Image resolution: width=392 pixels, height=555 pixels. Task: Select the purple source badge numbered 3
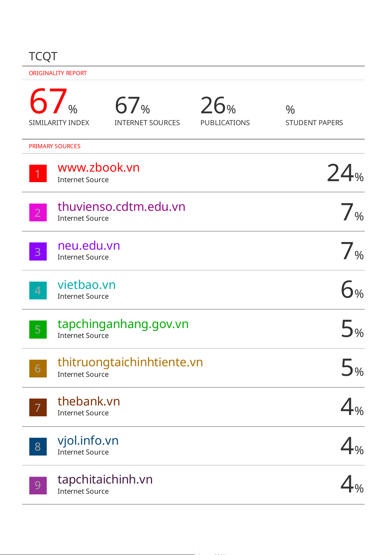[x=38, y=251]
